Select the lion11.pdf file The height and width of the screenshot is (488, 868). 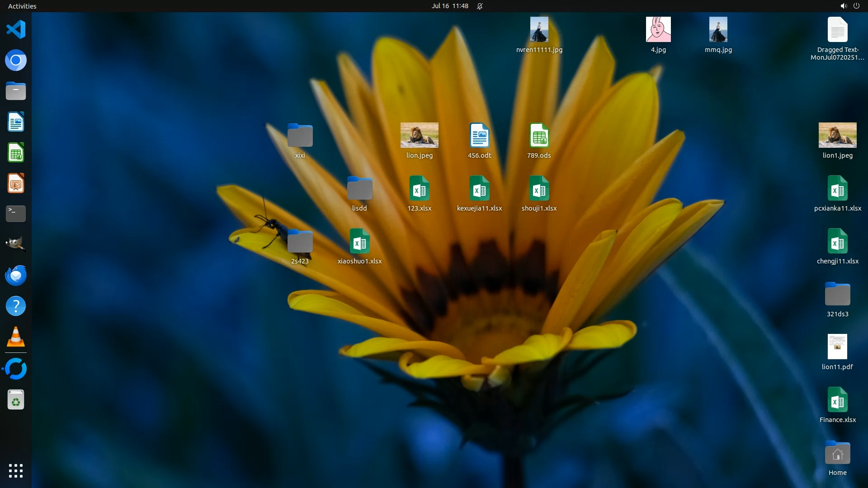[837, 347]
